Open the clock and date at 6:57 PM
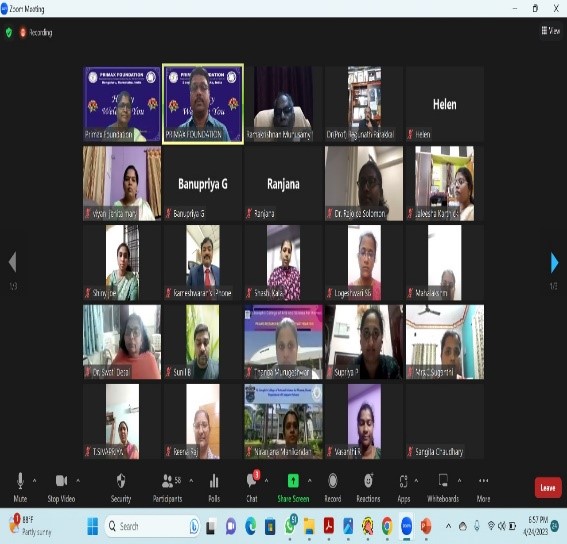This screenshot has width=567, height=544. (x=536, y=526)
